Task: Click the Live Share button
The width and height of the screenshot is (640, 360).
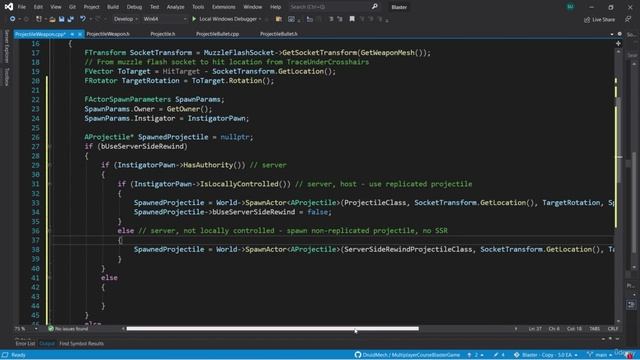Action: point(599,20)
